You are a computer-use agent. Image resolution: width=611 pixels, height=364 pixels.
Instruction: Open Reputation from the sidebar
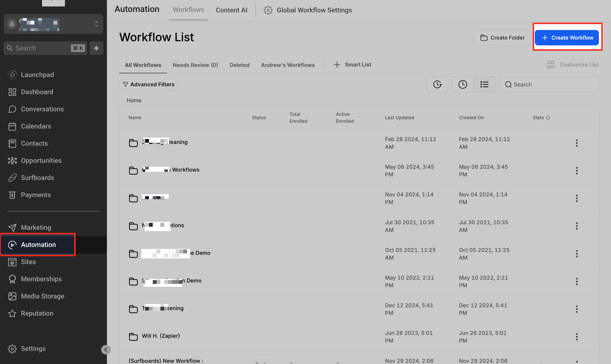(x=37, y=313)
